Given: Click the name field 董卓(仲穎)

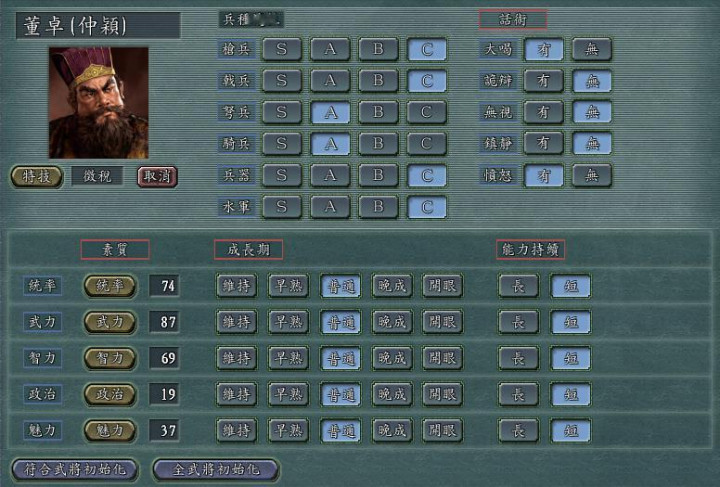Looking at the screenshot, I should click(98, 25).
